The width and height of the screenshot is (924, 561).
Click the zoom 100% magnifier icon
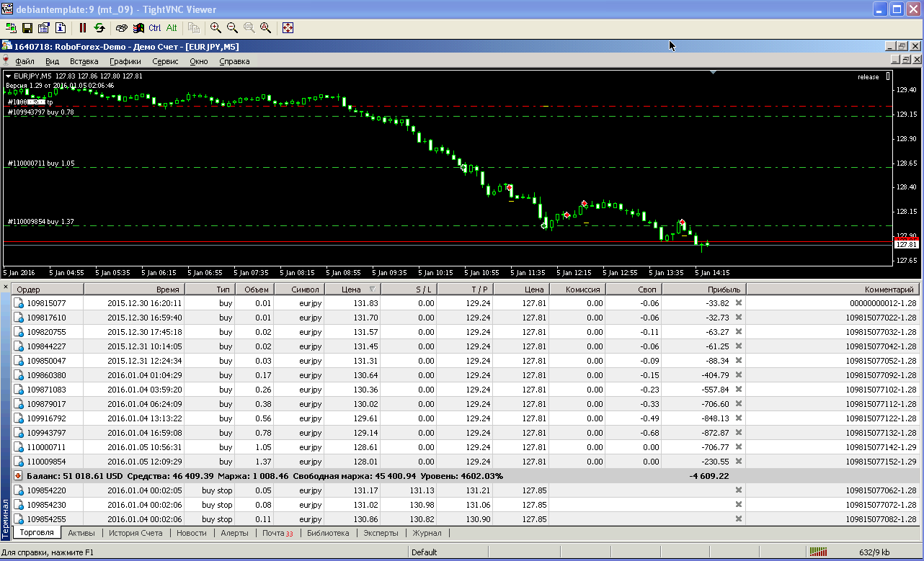pyautogui.click(x=249, y=27)
